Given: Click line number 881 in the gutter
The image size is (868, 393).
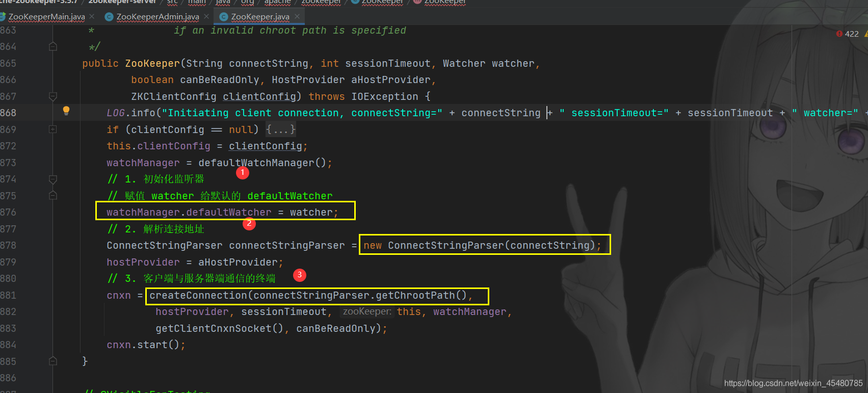Looking at the screenshot, I should click(8, 295).
